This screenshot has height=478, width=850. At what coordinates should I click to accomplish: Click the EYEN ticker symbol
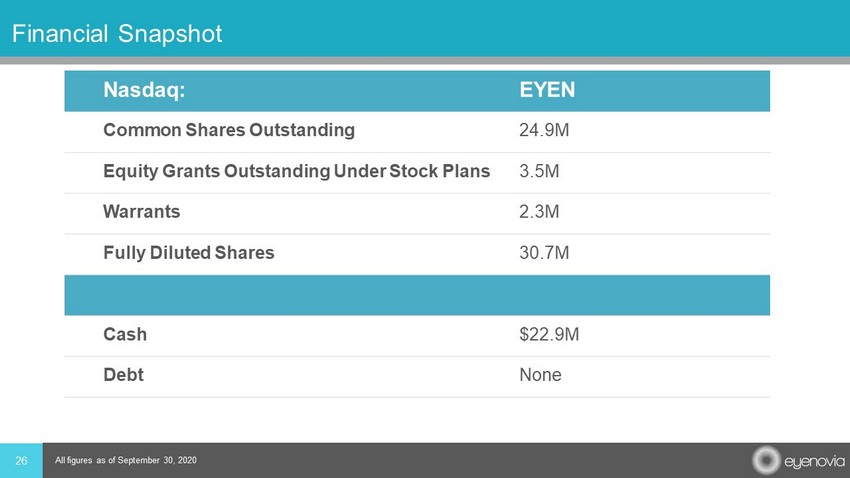(x=547, y=90)
